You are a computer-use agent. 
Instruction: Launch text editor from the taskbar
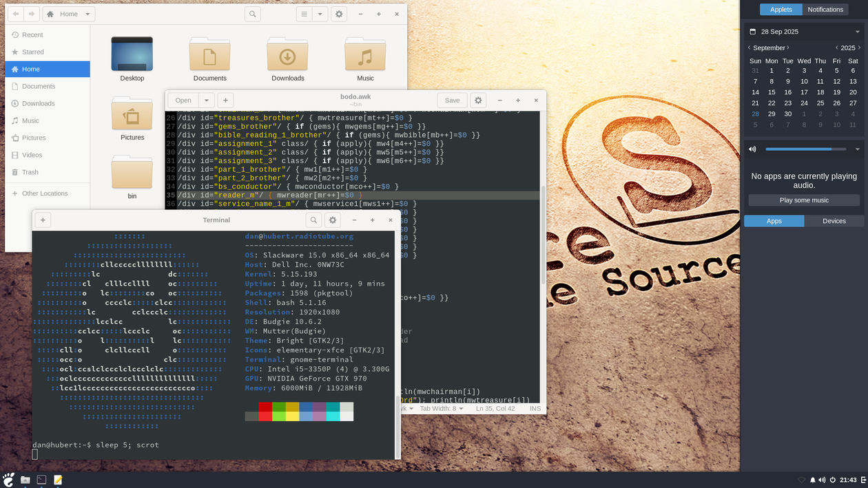(x=58, y=480)
